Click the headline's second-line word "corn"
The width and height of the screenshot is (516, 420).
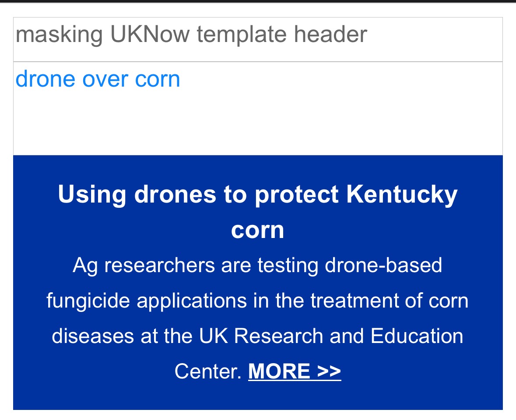(x=258, y=230)
